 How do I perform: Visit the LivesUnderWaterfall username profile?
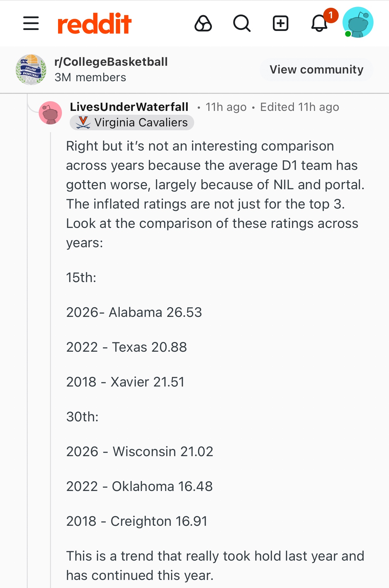[x=129, y=107]
